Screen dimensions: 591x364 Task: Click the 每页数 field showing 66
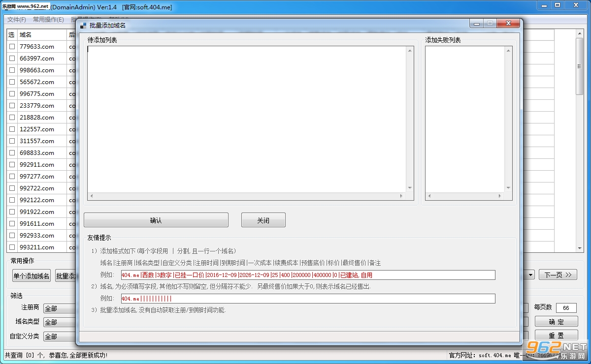pyautogui.click(x=566, y=308)
